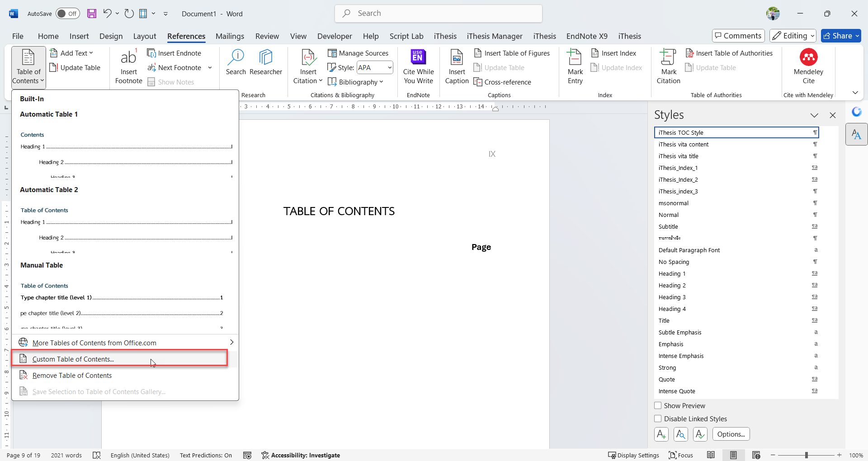868x461 pixels.
Task: Open the Researcher tool
Action: click(266, 62)
